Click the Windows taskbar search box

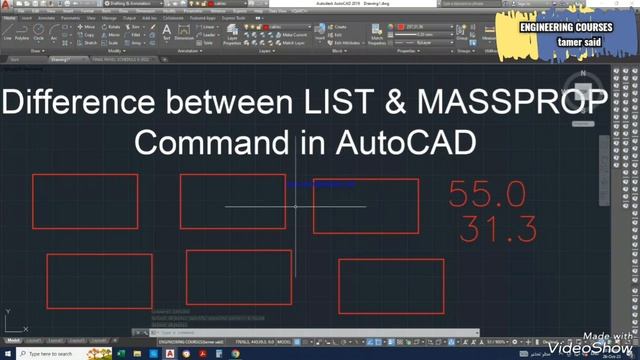64,353
